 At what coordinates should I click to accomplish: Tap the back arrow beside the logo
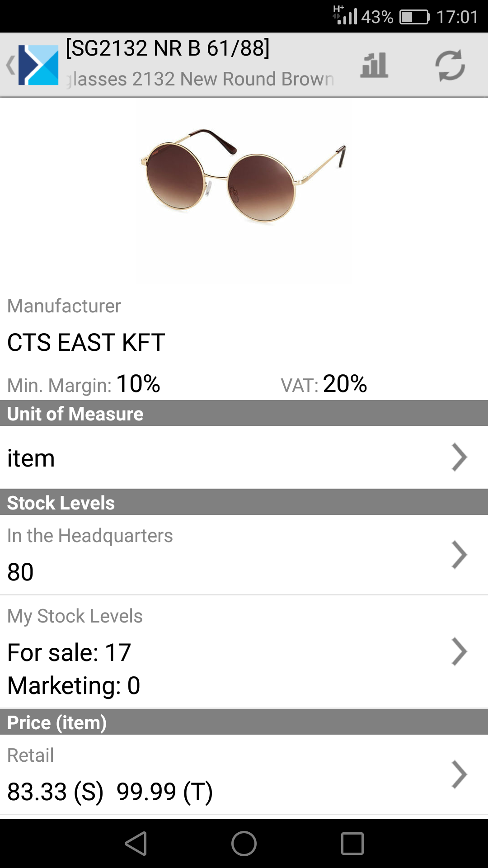pos(10,65)
